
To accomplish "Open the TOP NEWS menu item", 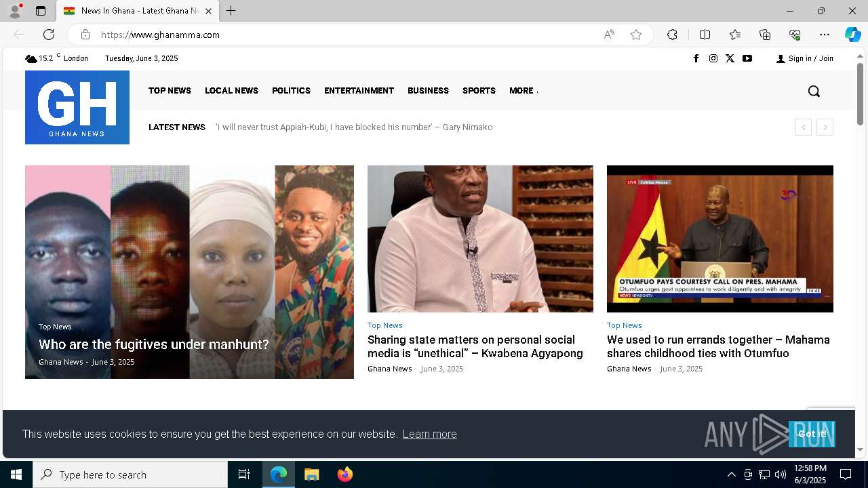I will (x=170, y=91).
